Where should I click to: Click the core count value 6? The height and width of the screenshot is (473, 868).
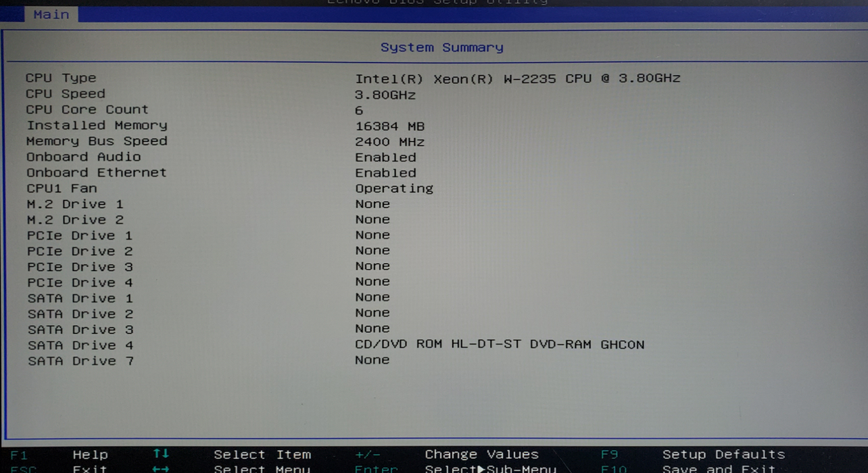pos(359,110)
